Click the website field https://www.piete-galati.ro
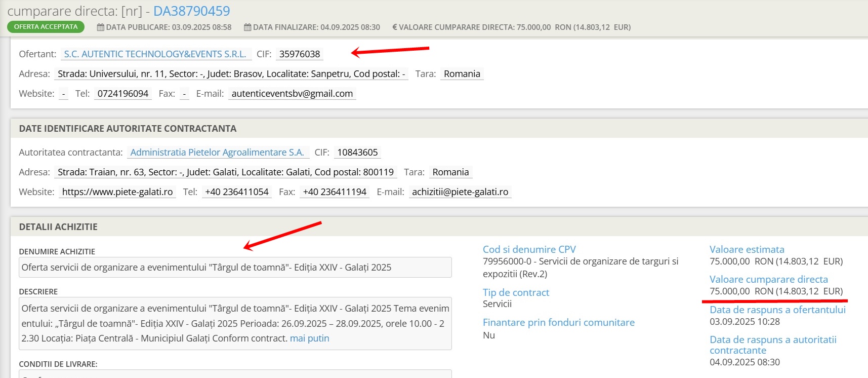The width and height of the screenshot is (868, 378). 117,192
